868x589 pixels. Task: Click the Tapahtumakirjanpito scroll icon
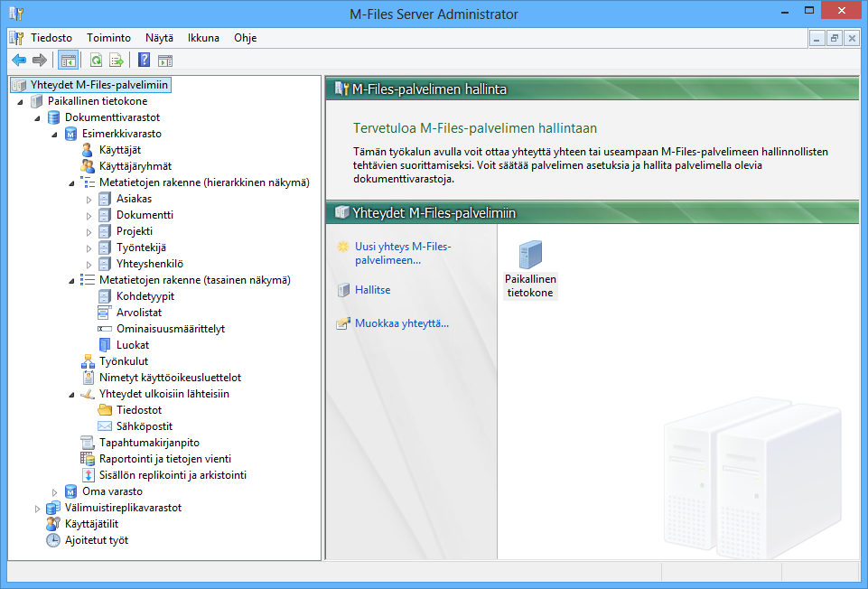88,443
